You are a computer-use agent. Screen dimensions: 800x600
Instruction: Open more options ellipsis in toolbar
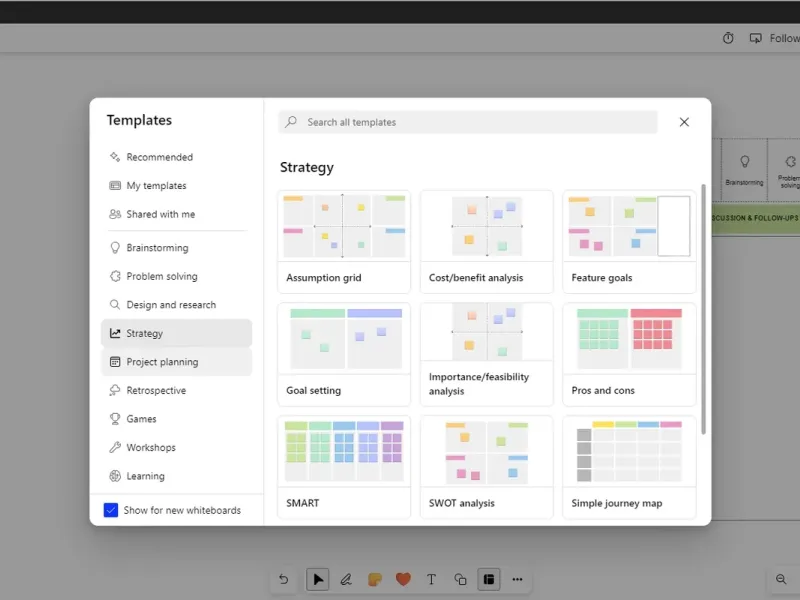517,579
